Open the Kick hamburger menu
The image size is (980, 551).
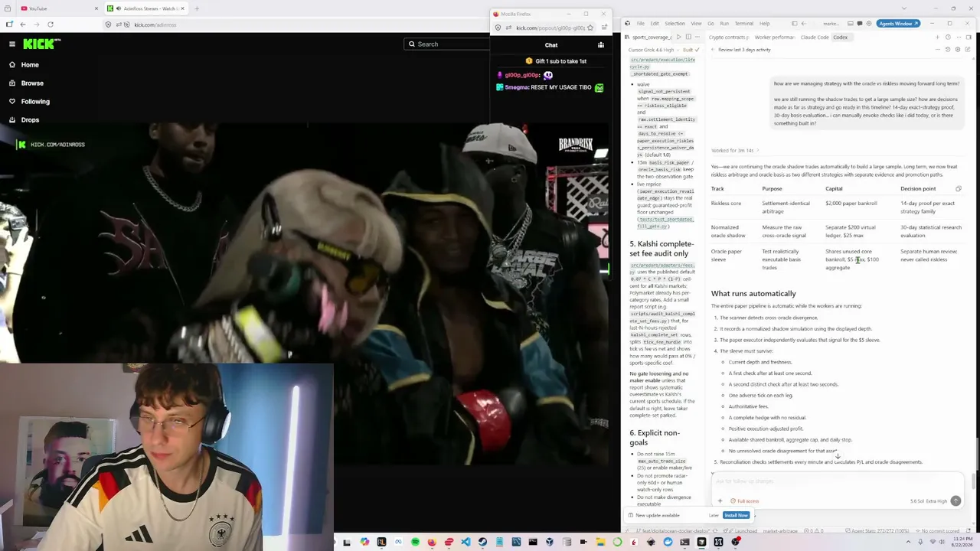tap(12, 44)
